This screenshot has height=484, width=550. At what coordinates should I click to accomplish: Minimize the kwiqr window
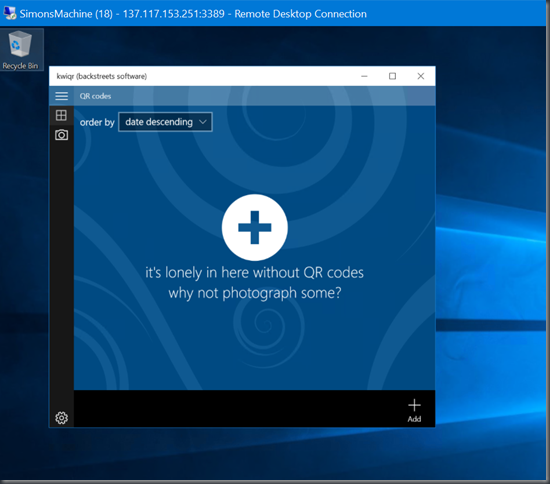tap(364, 76)
